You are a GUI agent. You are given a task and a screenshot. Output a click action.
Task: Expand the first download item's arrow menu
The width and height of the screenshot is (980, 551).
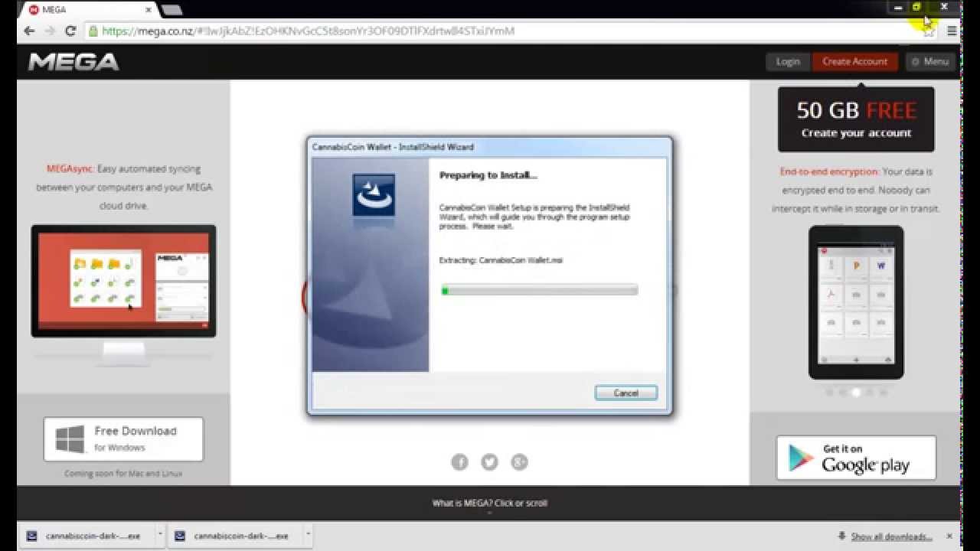(x=160, y=536)
